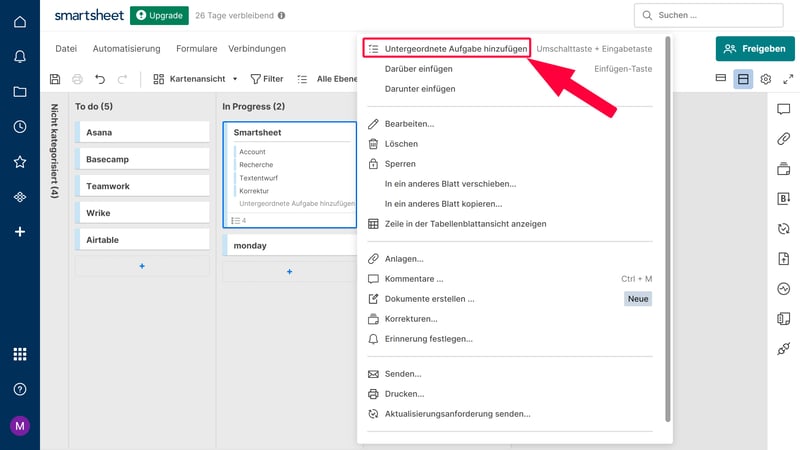Open Favorites star in sidebar
The width and height of the screenshot is (800, 450).
(x=20, y=161)
